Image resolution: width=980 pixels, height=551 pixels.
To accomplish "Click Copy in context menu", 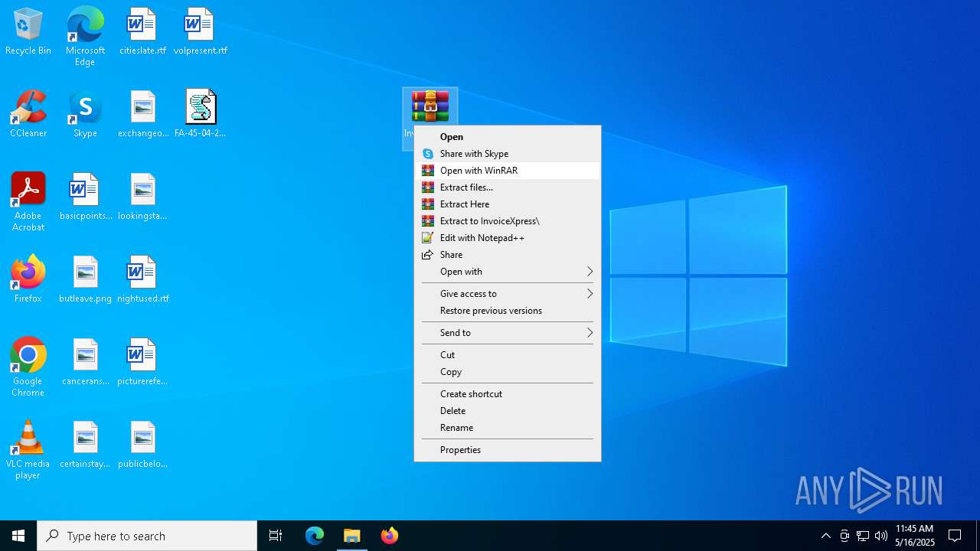I will [508, 372].
